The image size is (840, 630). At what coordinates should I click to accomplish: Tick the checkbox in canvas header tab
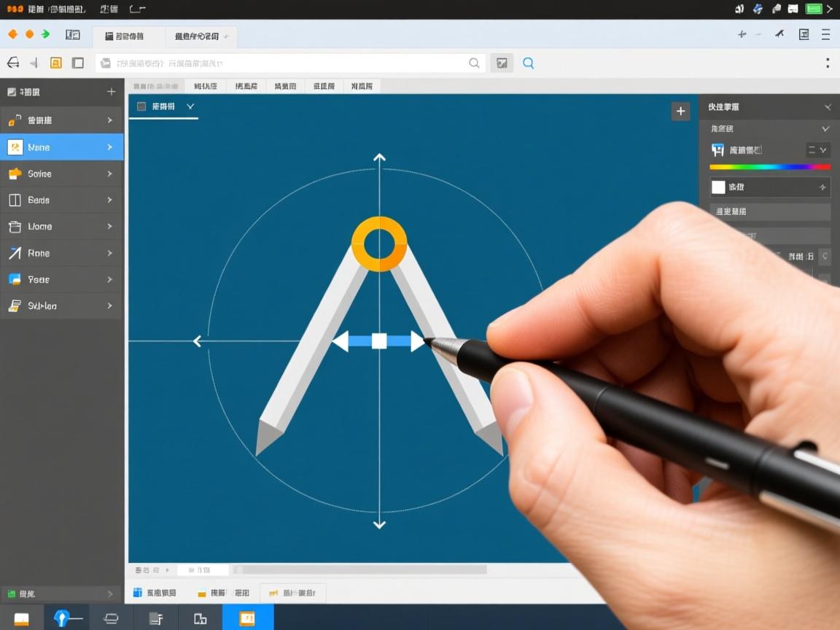click(x=141, y=106)
